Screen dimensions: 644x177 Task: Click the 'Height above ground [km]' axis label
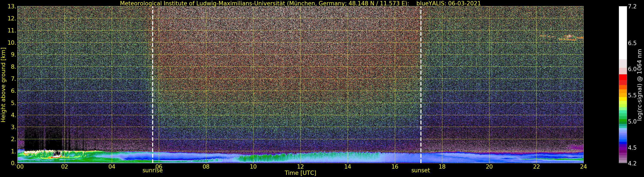(x=3, y=85)
